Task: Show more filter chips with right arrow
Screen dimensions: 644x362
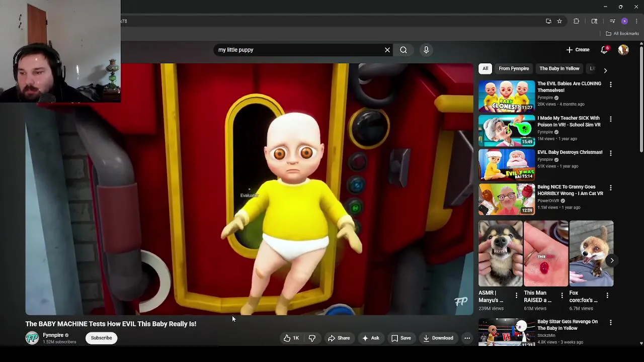Action: tap(605, 71)
